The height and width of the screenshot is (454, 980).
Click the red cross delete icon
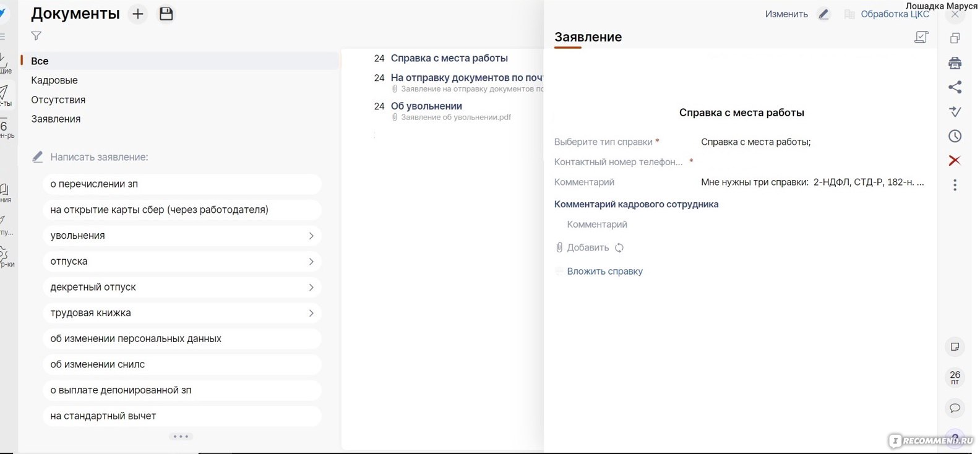point(955,160)
